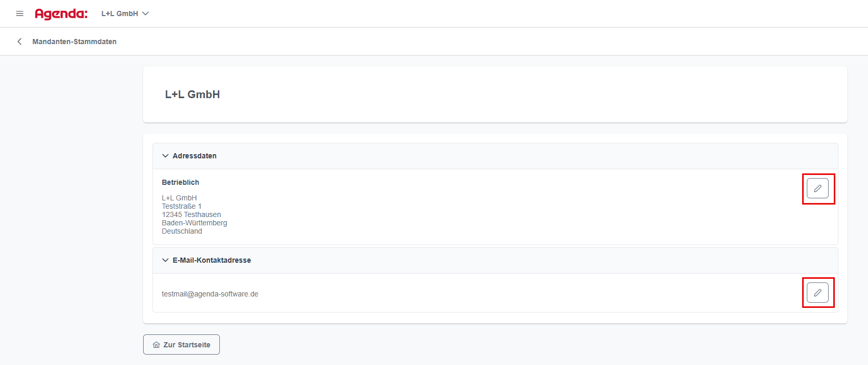868x365 pixels.
Task: Collapse the E-Mail-Kontaktadresse section chevron
Action: tap(165, 260)
